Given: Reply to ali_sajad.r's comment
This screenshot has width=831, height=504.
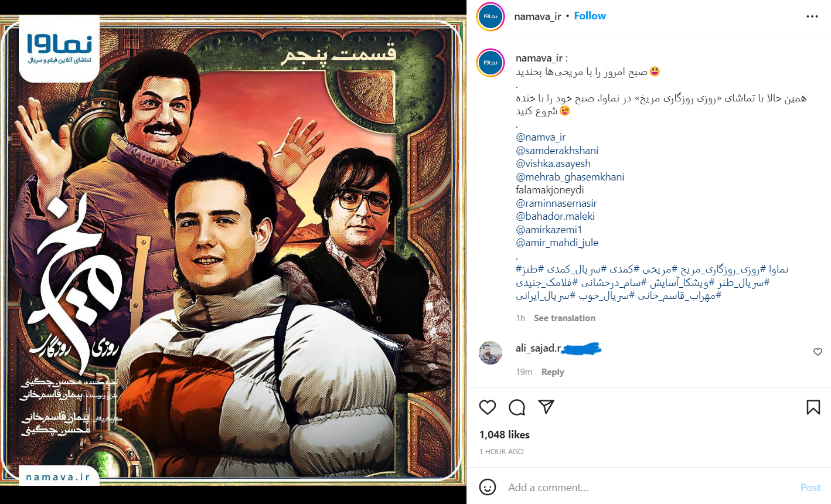Looking at the screenshot, I should pyautogui.click(x=553, y=372).
